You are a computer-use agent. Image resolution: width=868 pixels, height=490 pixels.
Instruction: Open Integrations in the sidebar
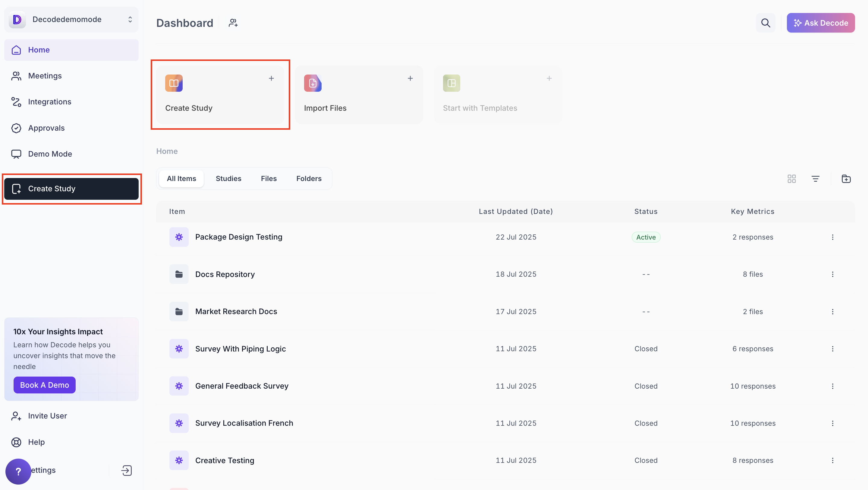pos(49,102)
